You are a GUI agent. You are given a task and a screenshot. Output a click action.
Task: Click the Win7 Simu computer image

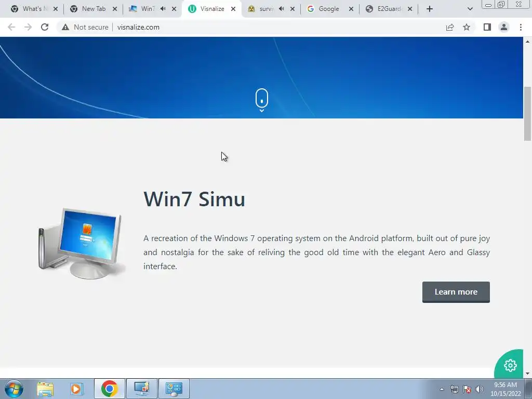pos(82,243)
